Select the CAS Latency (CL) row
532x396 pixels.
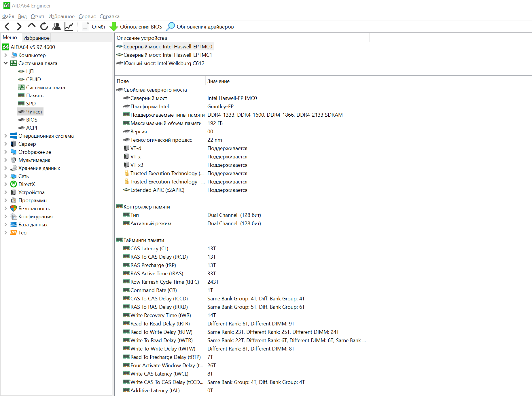pyautogui.click(x=242, y=249)
